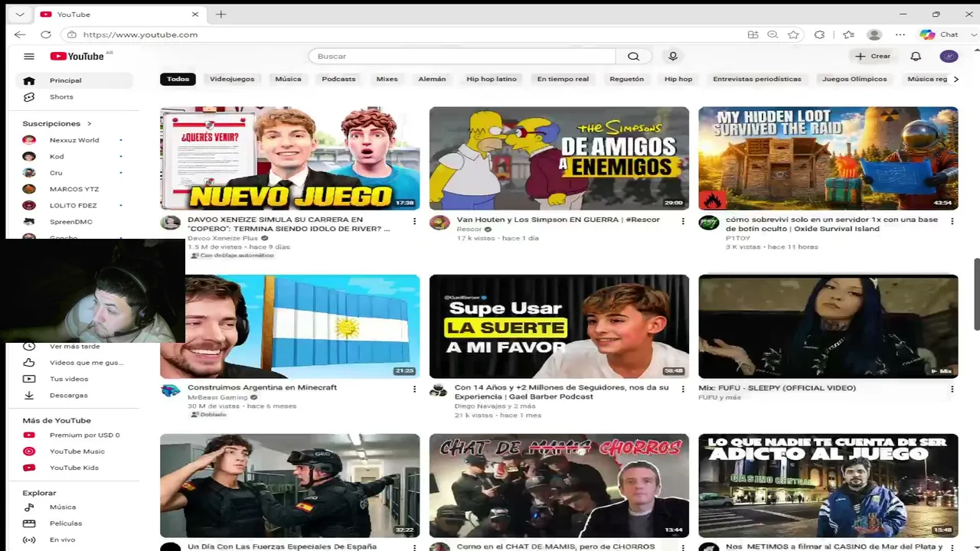Click the browser address bar URL
The width and height of the screenshot is (980, 551).
(140, 34)
